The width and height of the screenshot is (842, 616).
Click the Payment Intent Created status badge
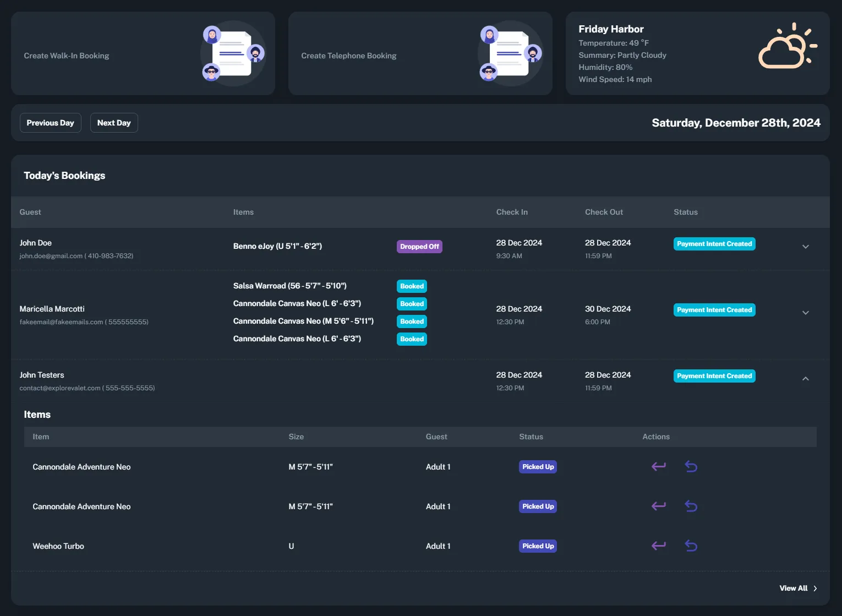tap(714, 243)
